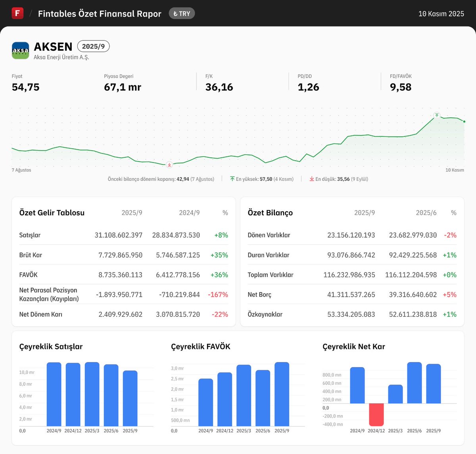Click the AKSEN ticker name
This screenshot has width=476, height=454.
53,46
